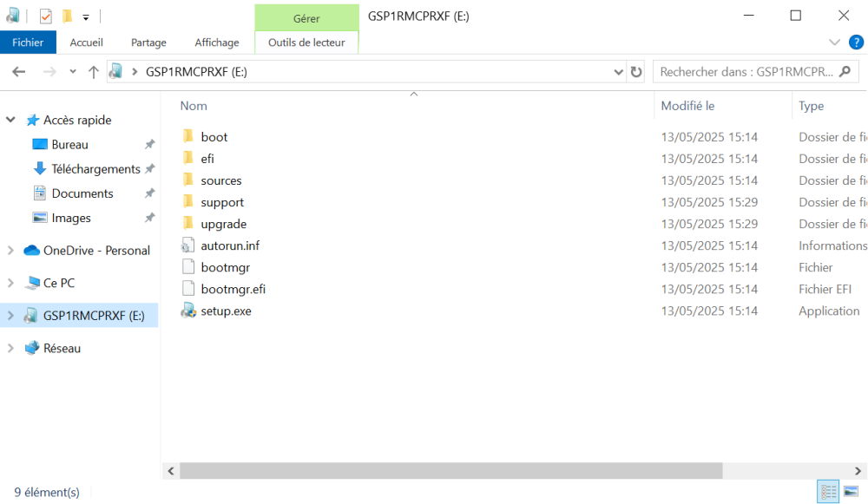Image resolution: width=868 pixels, height=504 pixels.
Task: Enable details view in status bar
Action: 828,491
